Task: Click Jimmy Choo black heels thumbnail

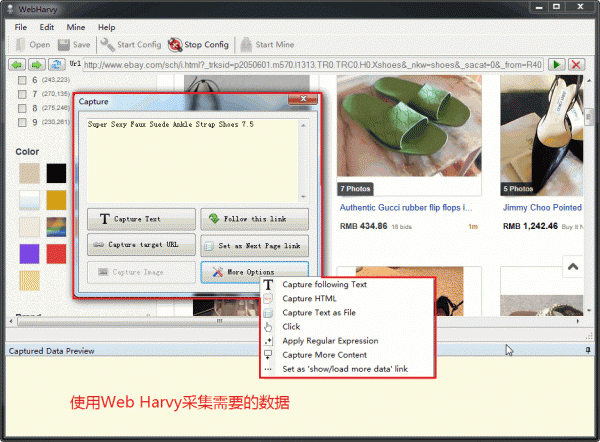Action: pos(541,136)
